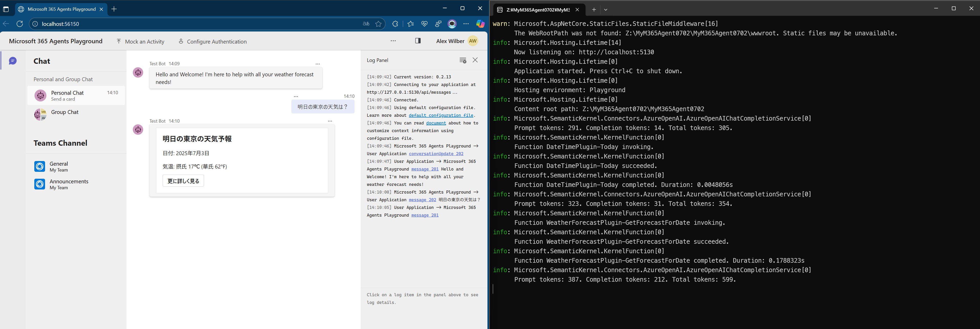This screenshot has height=329, width=980.
Task: Open more options for the weather card message
Action: click(x=330, y=121)
